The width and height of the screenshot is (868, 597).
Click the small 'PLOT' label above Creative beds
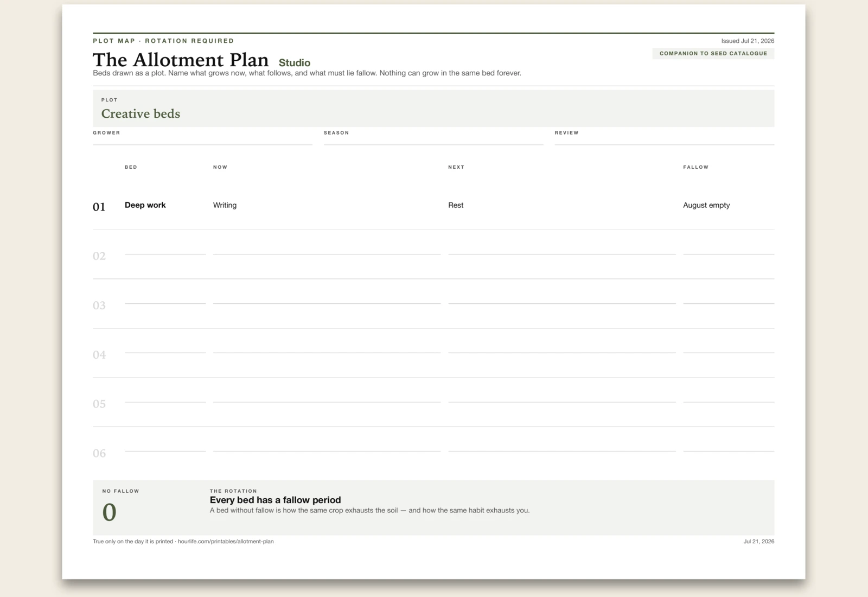point(109,100)
